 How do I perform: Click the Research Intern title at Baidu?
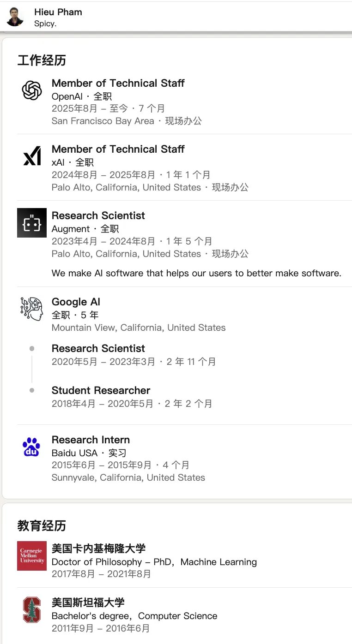(x=91, y=440)
